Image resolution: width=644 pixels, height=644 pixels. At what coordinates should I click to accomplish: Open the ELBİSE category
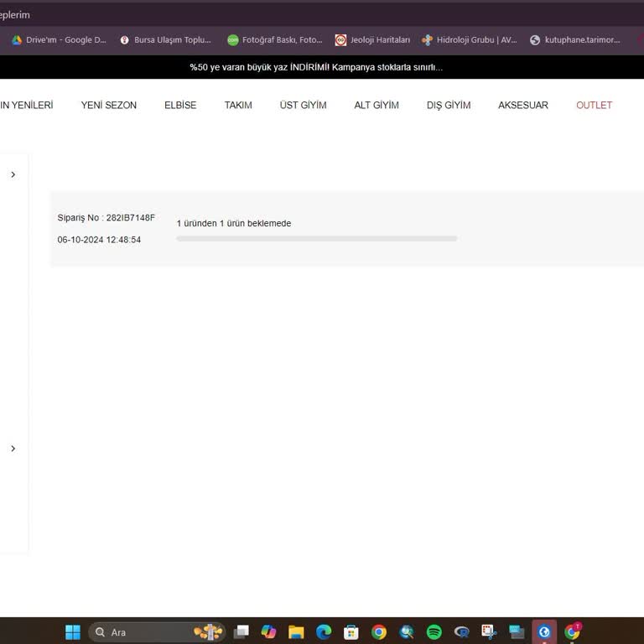pyautogui.click(x=180, y=105)
